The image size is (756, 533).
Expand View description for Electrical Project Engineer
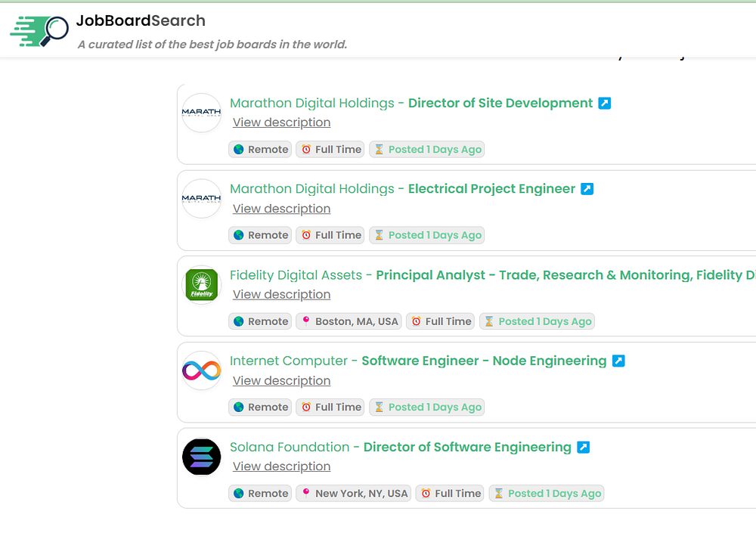[x=281, y=209]
